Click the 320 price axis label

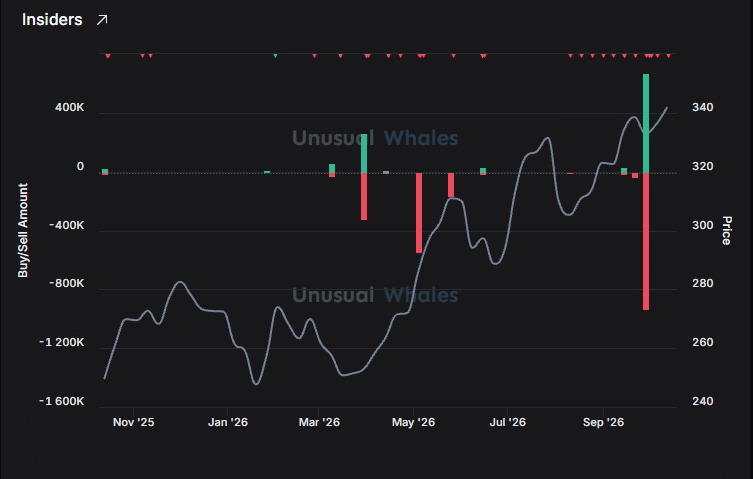click(703, 166)
